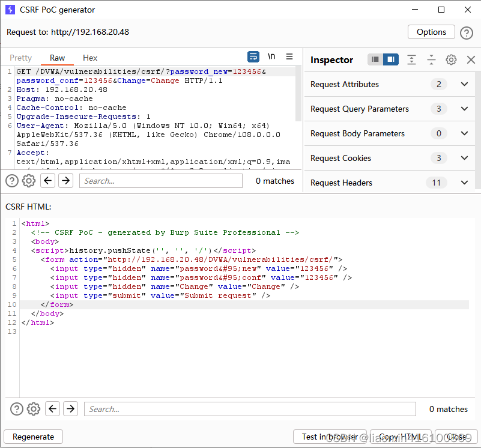Go to next match in request search
This screenshot has width=481, height=448.
coord(65,180)
